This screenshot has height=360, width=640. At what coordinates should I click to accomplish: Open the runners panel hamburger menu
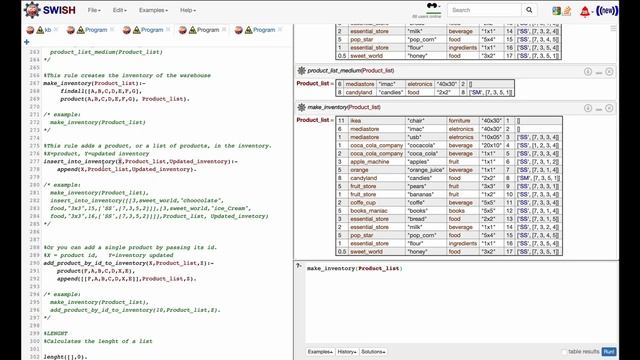[613, 29]
